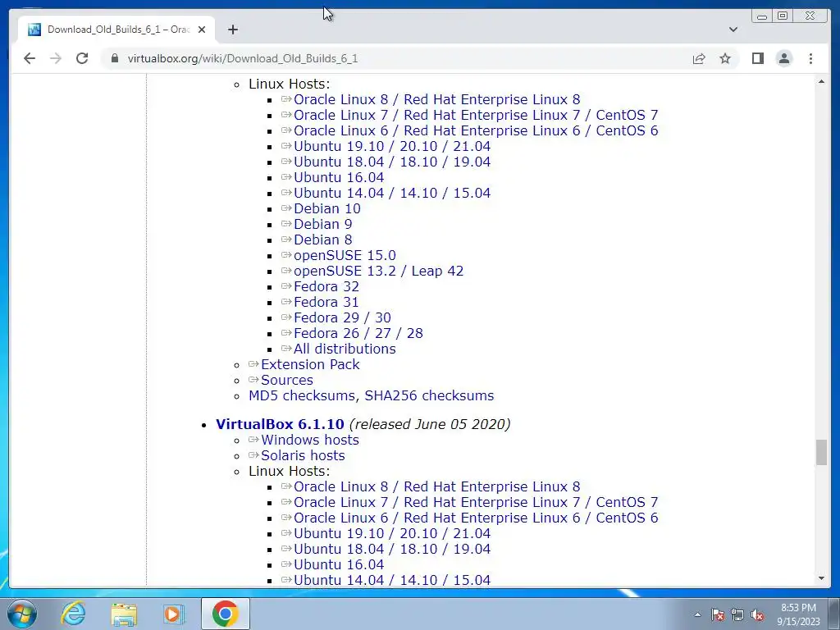Click the page scrollbar up arrow

point(821,81)
